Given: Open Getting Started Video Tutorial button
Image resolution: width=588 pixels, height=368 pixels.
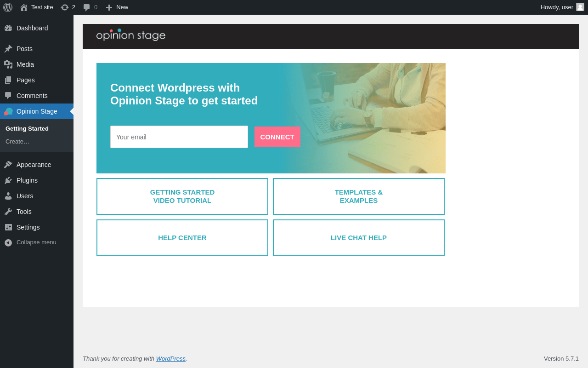Looking at the screenshot, I should click(x=182, y=196).
